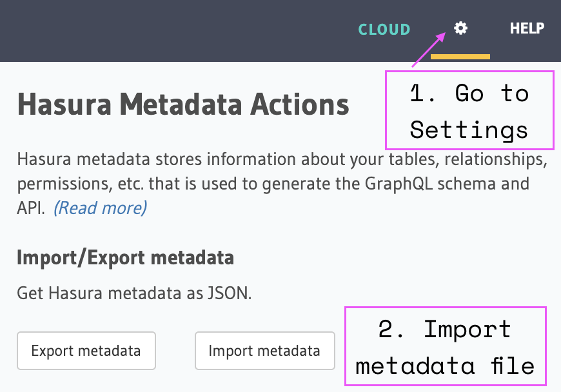Open the CLOUD menu item
561x392 pixels.
(x=384, y=29)
